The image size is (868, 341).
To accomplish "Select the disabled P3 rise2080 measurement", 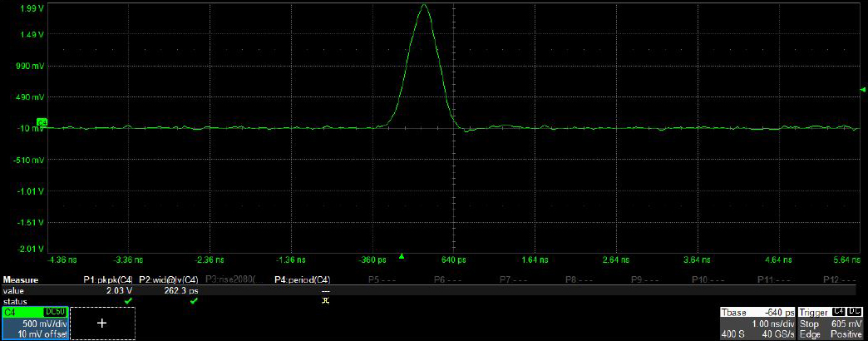I will [232, 280].
